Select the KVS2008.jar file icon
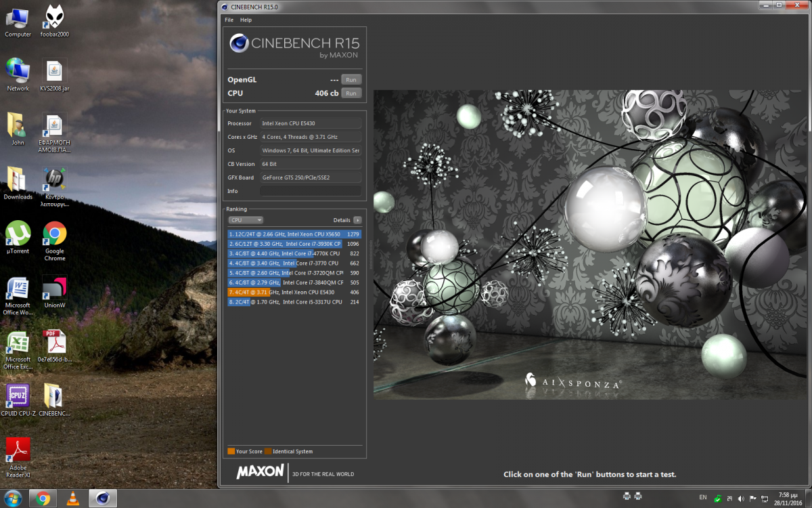The width and height of the screenshot is (812, 508). 55,75
